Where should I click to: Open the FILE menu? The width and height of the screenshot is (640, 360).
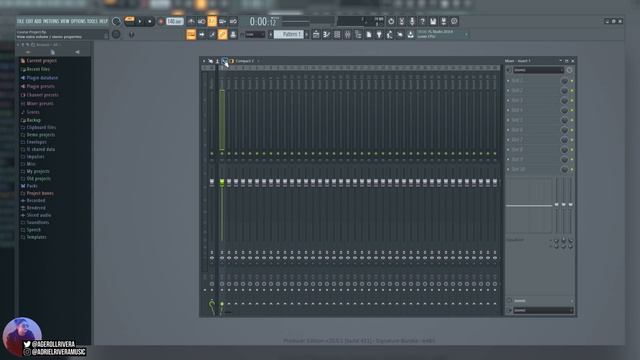[x=20, y=21]
